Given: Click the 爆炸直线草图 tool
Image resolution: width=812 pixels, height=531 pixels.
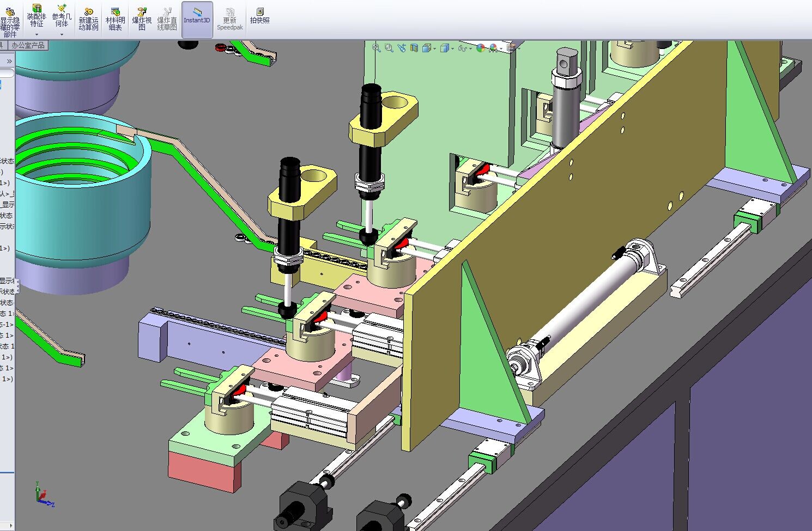Looking at the screenshot, I should (167, 19).
